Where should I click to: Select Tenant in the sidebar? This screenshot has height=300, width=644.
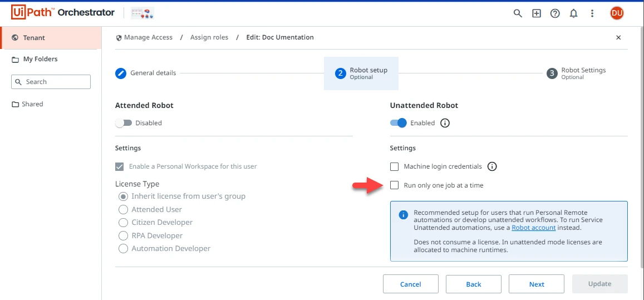tap(51, 38)
